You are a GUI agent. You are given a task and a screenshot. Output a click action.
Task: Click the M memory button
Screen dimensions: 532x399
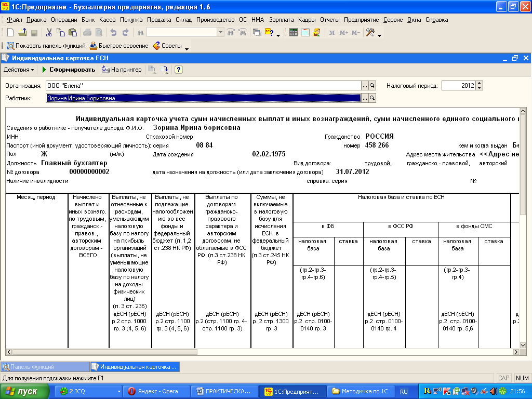(332, 33)
